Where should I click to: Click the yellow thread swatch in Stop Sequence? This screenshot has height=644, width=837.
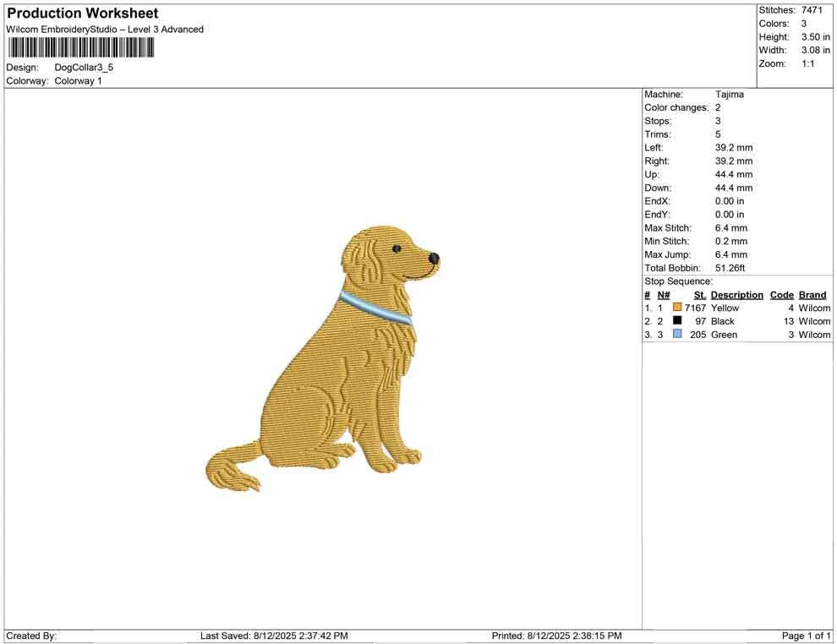tap(676, 308)
